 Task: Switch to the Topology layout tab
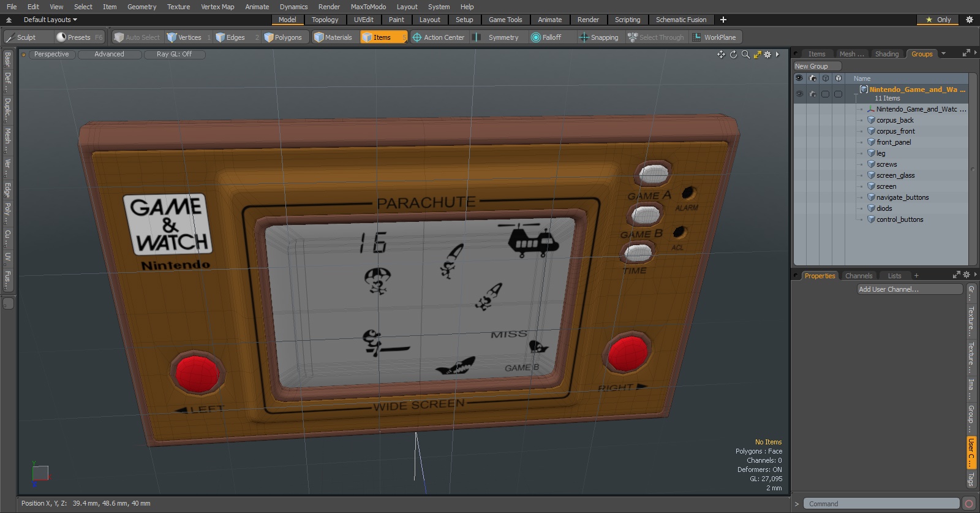(325, 20)
